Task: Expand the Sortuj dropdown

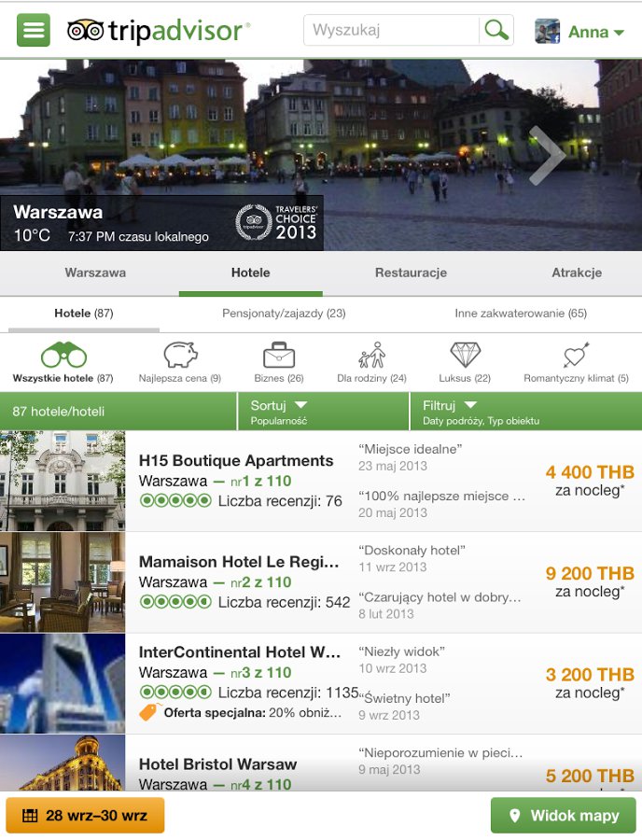Action: pos(323,412)
